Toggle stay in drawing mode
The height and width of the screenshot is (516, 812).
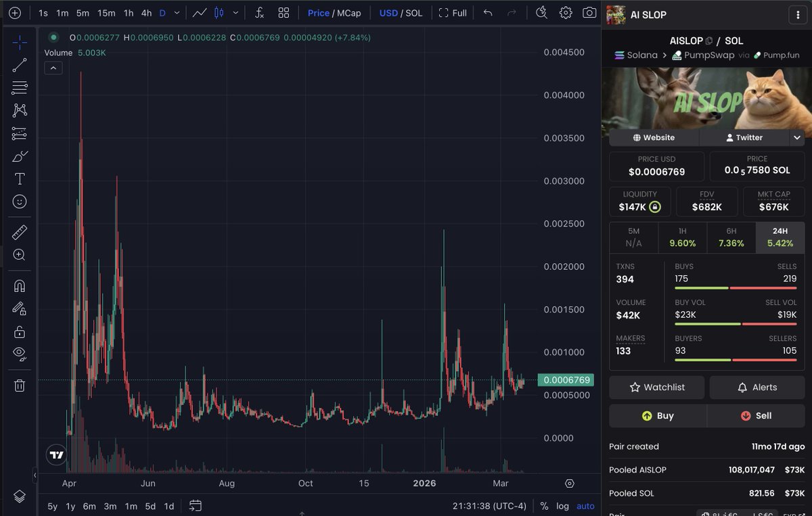[20, 308]
